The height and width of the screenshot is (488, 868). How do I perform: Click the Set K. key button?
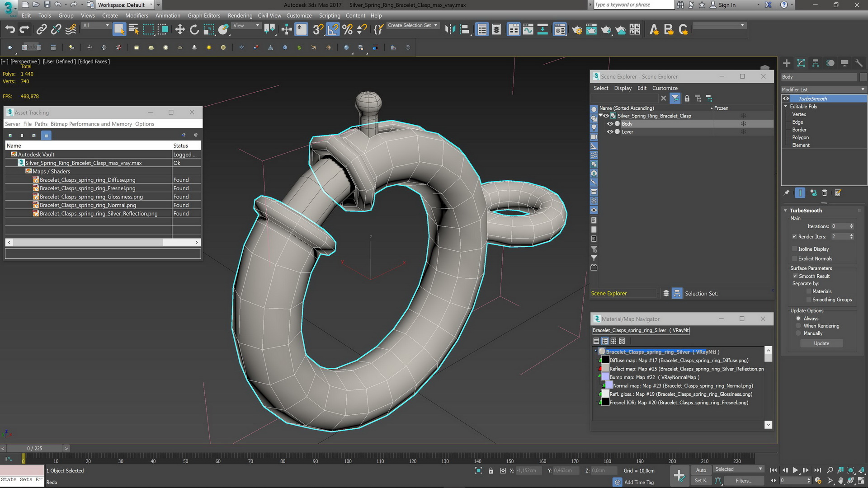[x=701, y=480]
